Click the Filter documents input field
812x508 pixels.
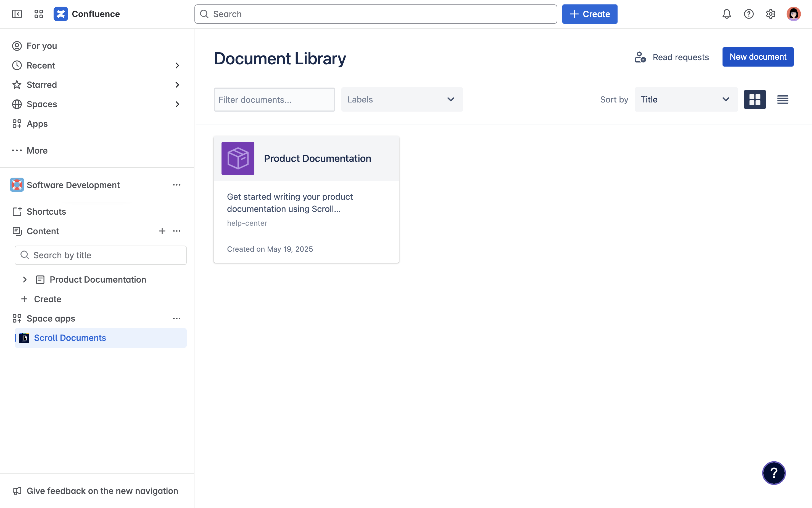(274, 99)
